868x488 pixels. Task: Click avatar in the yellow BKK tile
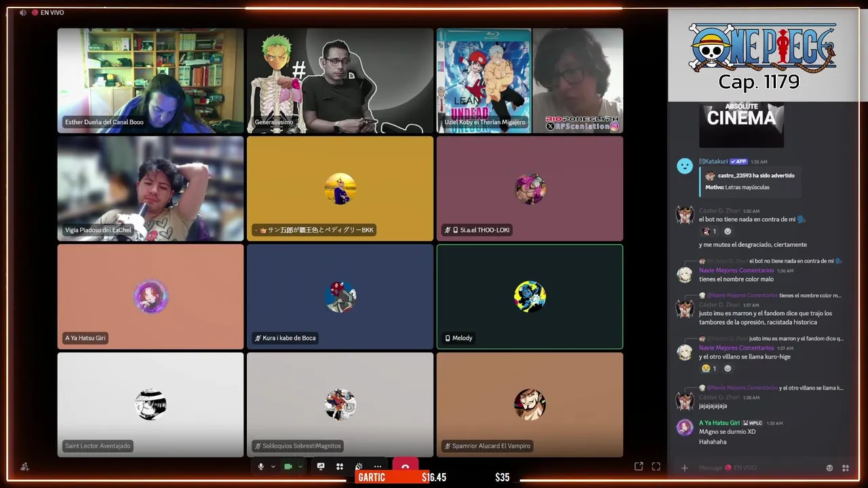click(x=340, y=188)
